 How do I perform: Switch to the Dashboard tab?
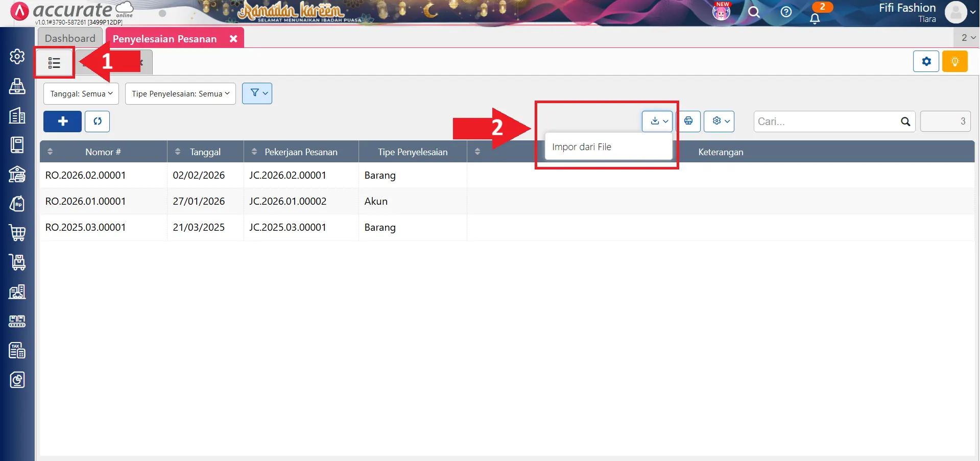point(70,38)
